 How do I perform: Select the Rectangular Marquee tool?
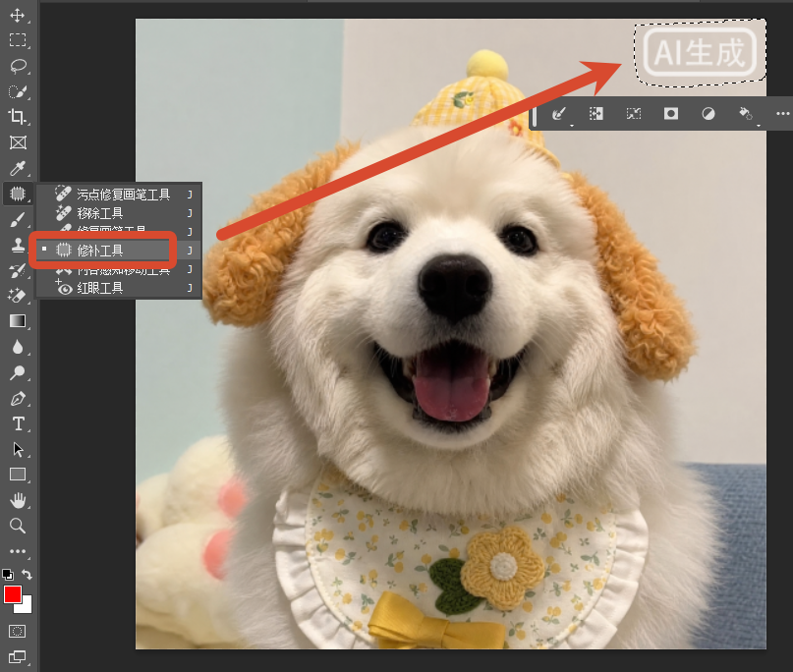pyautogui.click(x=18, y=40)
